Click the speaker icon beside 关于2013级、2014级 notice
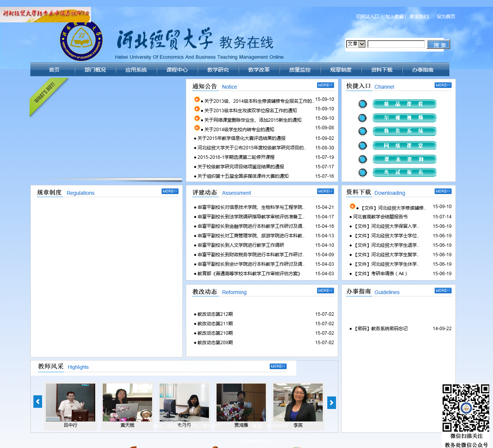 coord(197,99)
